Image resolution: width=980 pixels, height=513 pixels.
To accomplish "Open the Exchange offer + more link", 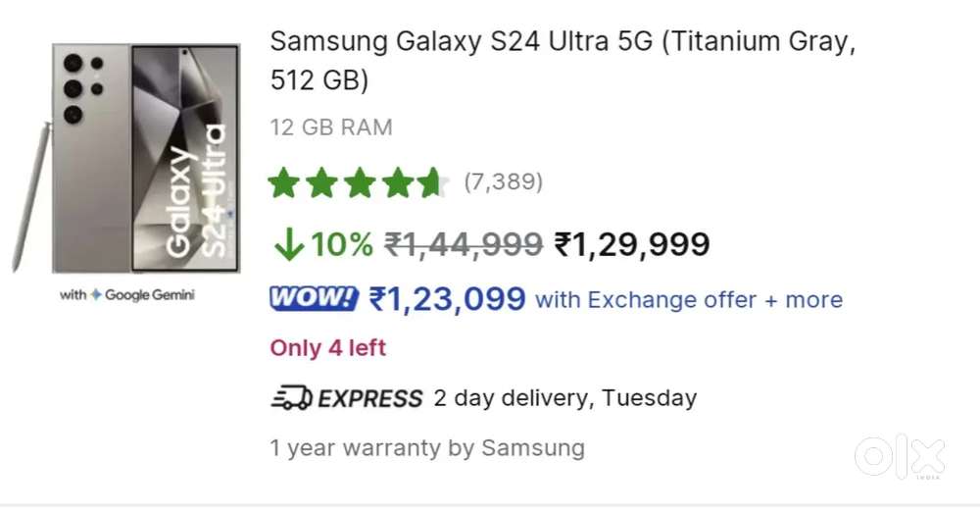I will pos(688,299).
